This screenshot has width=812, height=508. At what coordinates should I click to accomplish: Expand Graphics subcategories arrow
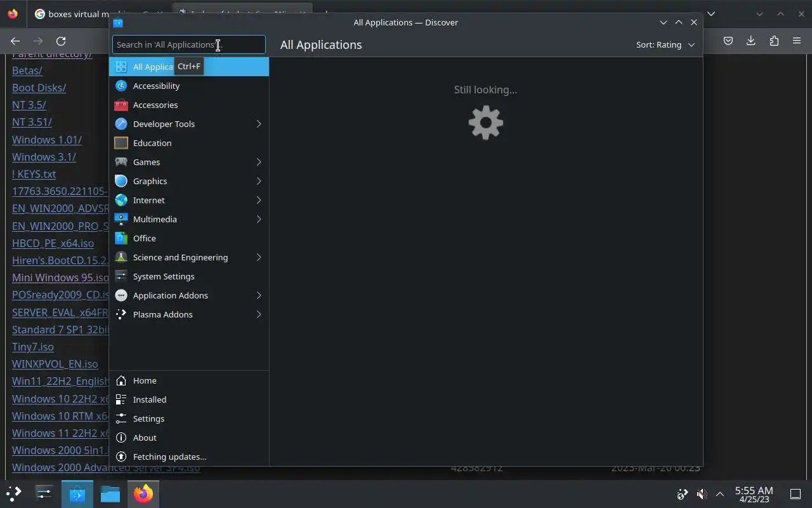(x=259, y=181)
